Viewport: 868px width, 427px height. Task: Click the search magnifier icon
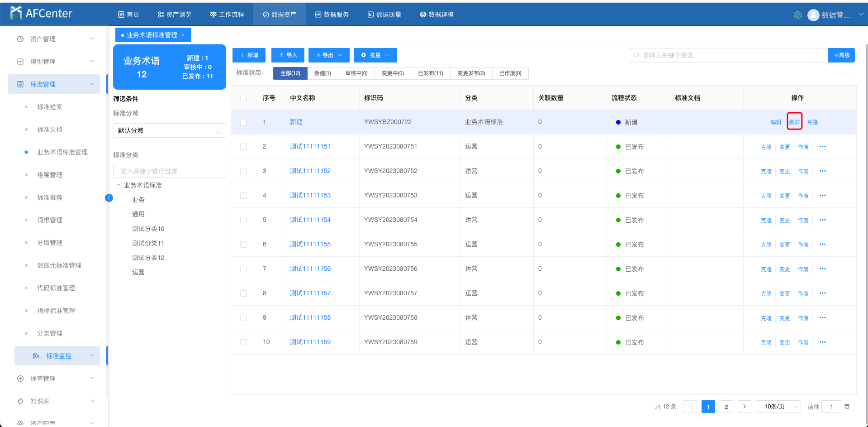pos(637,55)
